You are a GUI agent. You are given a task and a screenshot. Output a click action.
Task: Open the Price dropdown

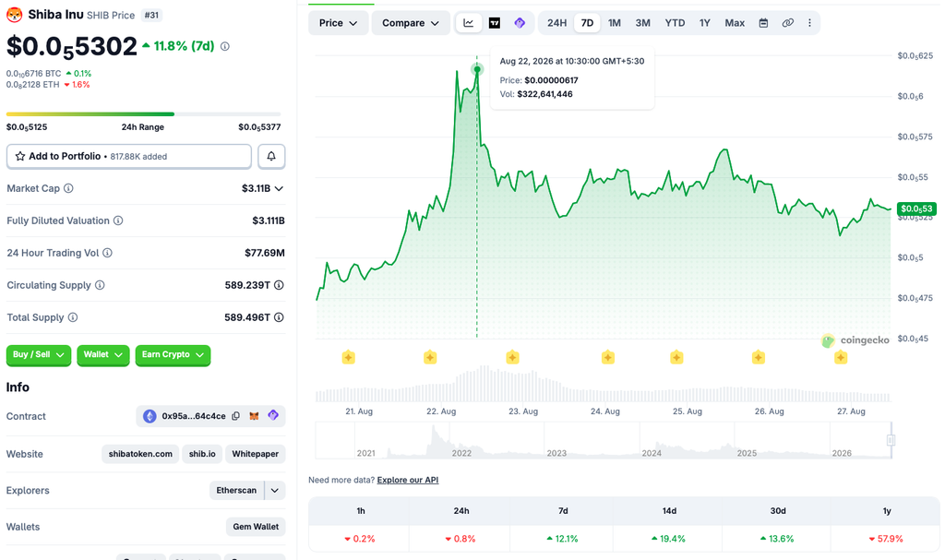[x=338, y=23]
